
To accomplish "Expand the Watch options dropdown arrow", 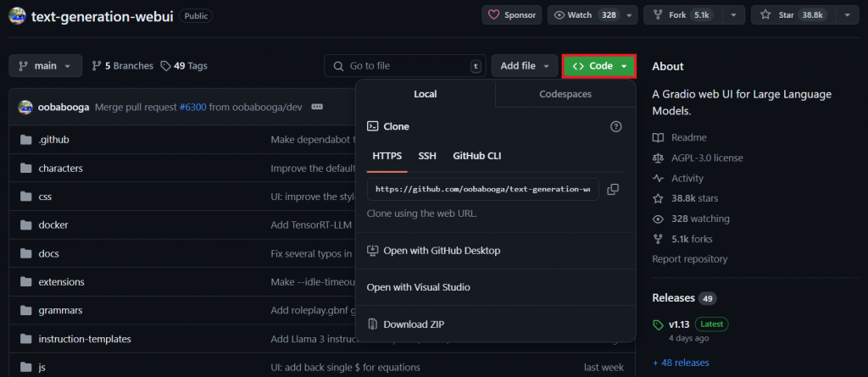I will [629, 15].
